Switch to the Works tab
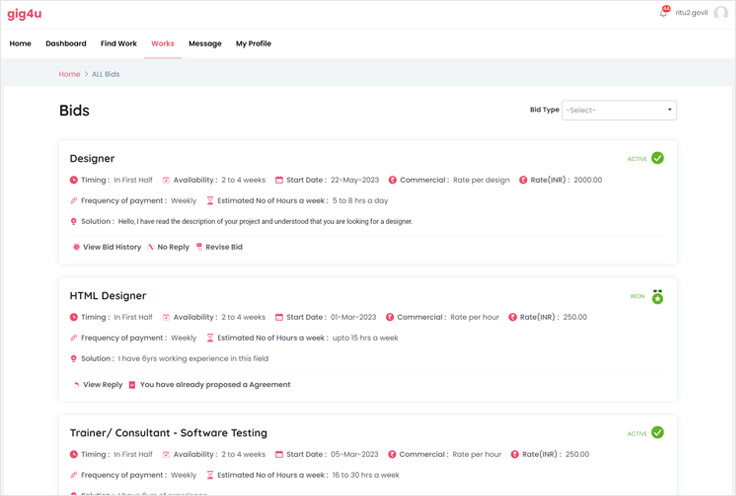736x496 pixels. [x=162, y=44]
